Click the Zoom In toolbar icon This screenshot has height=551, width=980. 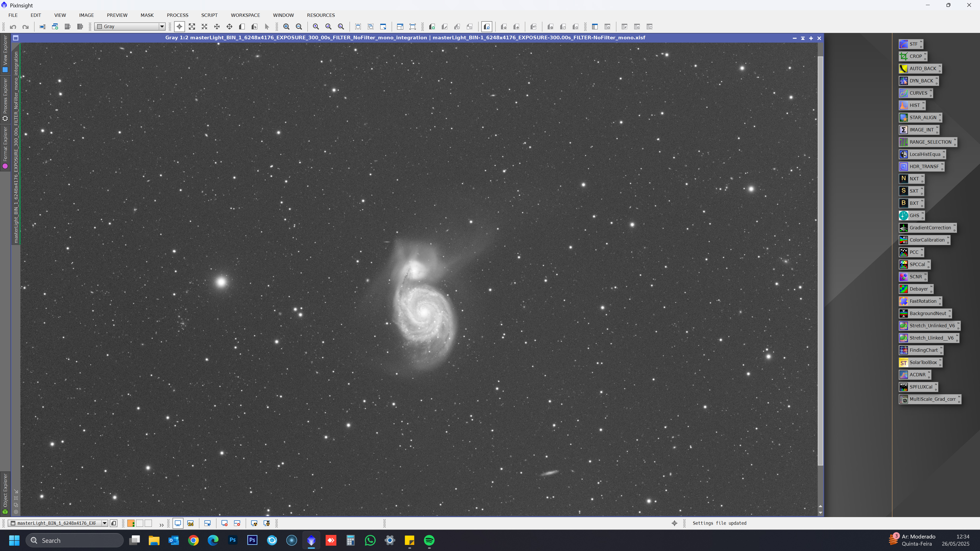(286, 27)
